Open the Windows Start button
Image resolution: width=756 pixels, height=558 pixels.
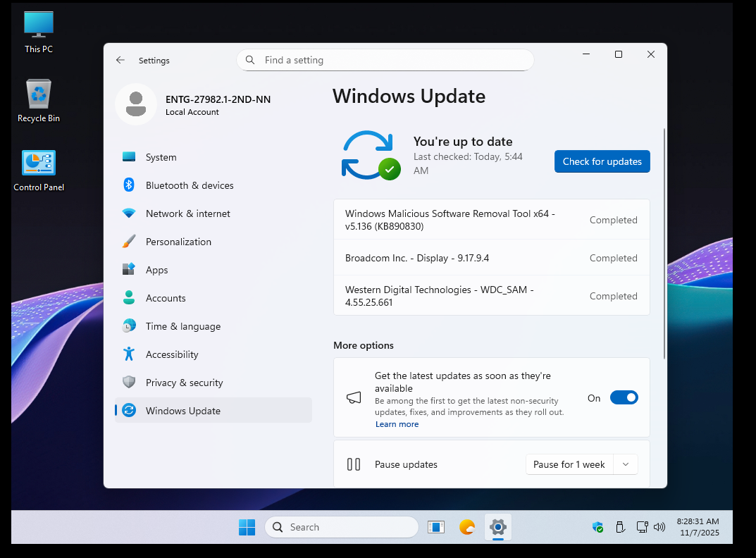click(247, 527)
